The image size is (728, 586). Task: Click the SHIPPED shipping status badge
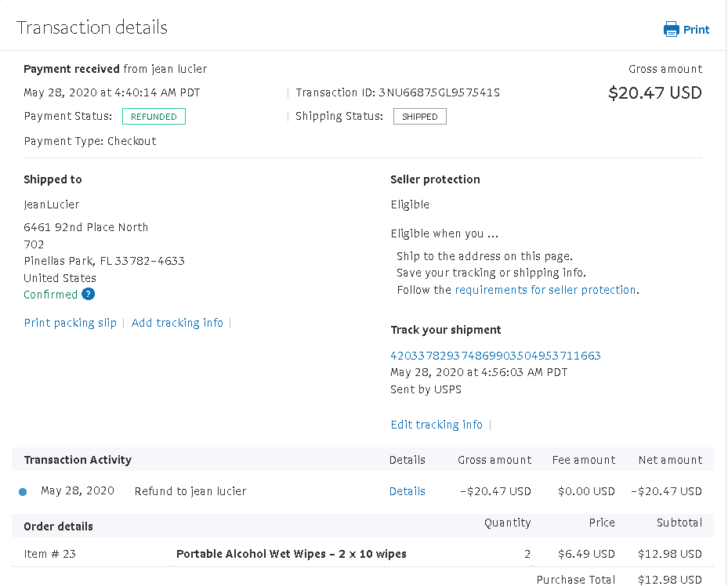[419, 117]
